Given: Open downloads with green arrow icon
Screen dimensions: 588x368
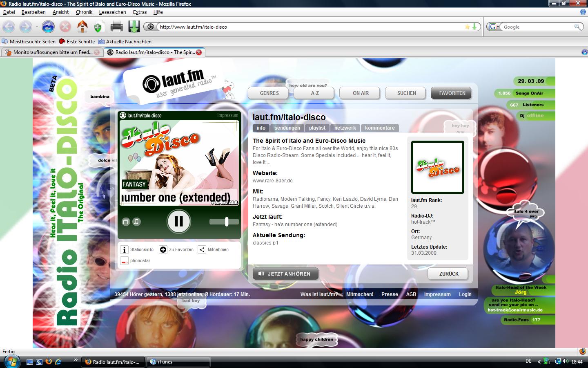Looking at the screenshot, I should point(134,27).
